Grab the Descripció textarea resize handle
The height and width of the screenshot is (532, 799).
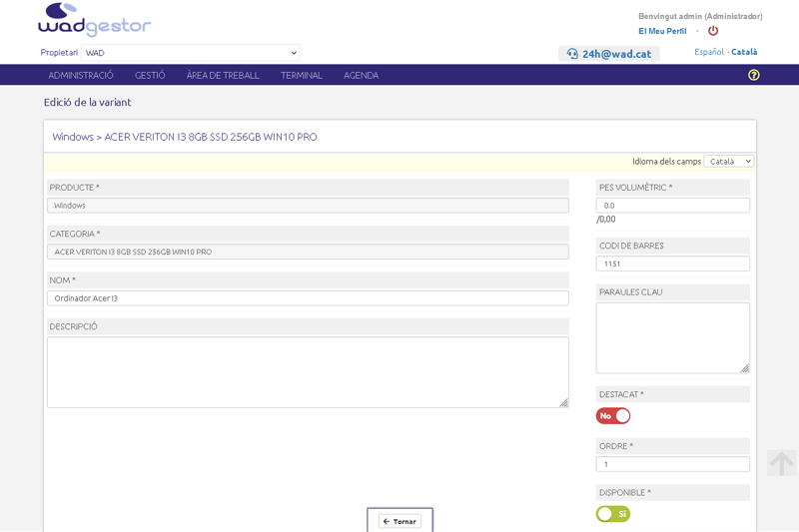563,402
